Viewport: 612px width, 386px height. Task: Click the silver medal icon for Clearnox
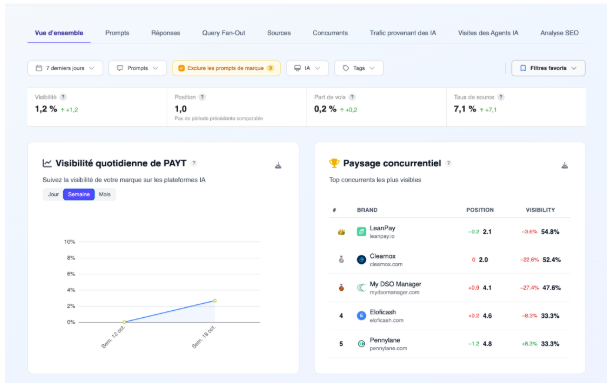tap(341, 259)
